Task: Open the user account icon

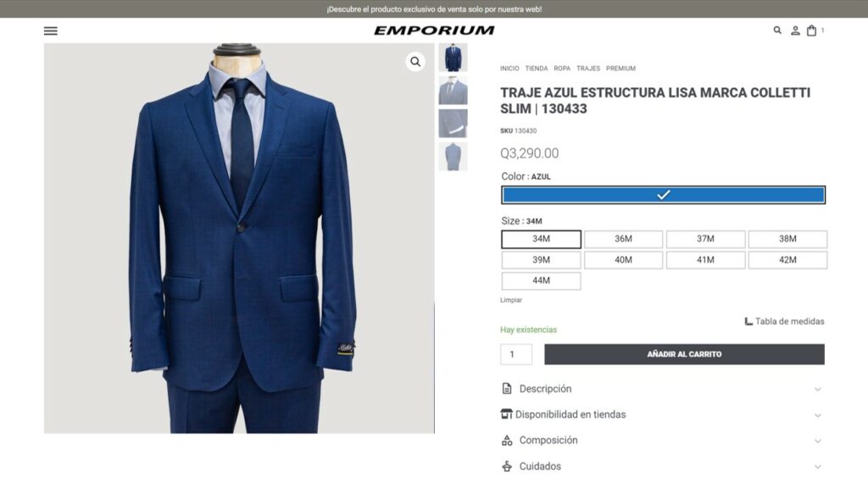Action: tap(795, 31)
